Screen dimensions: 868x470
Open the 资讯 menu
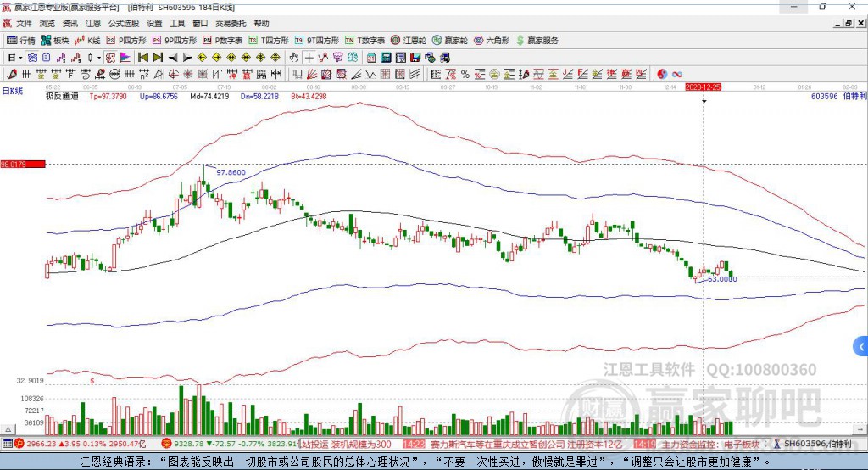pos(70,23)
